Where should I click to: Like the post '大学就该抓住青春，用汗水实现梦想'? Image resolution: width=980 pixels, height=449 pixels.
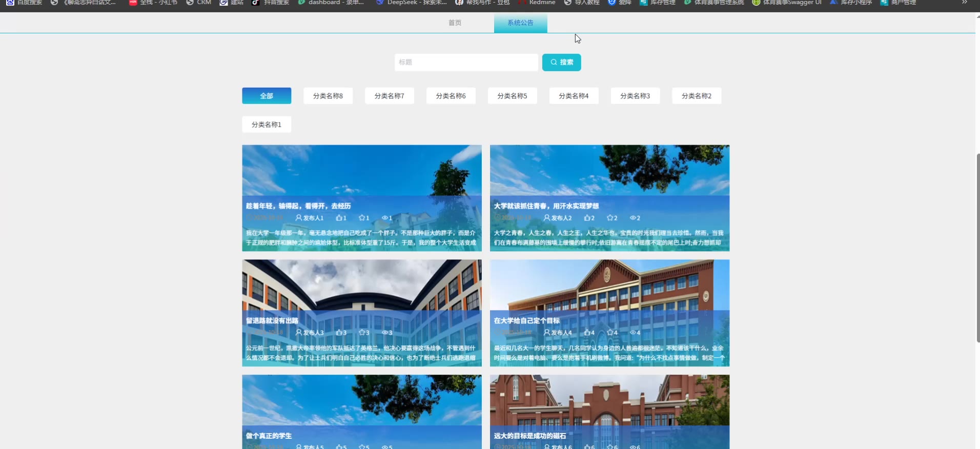pyautogui.click(x=587, y=218)
